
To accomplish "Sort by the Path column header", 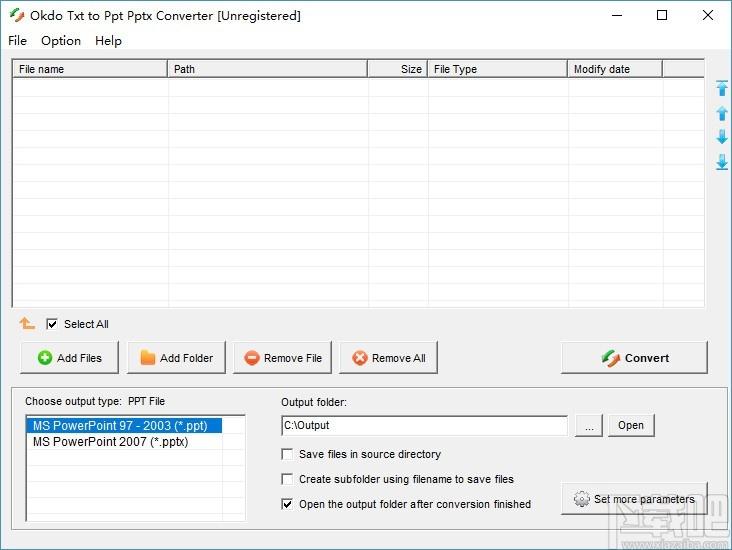I will click(x=267, y=69).
